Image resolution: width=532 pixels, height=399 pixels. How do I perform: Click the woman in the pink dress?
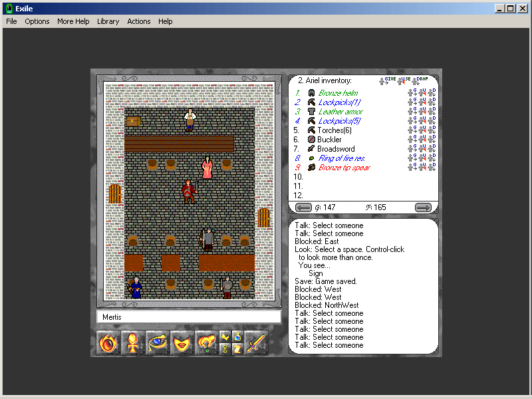click(x=207, y=168)
